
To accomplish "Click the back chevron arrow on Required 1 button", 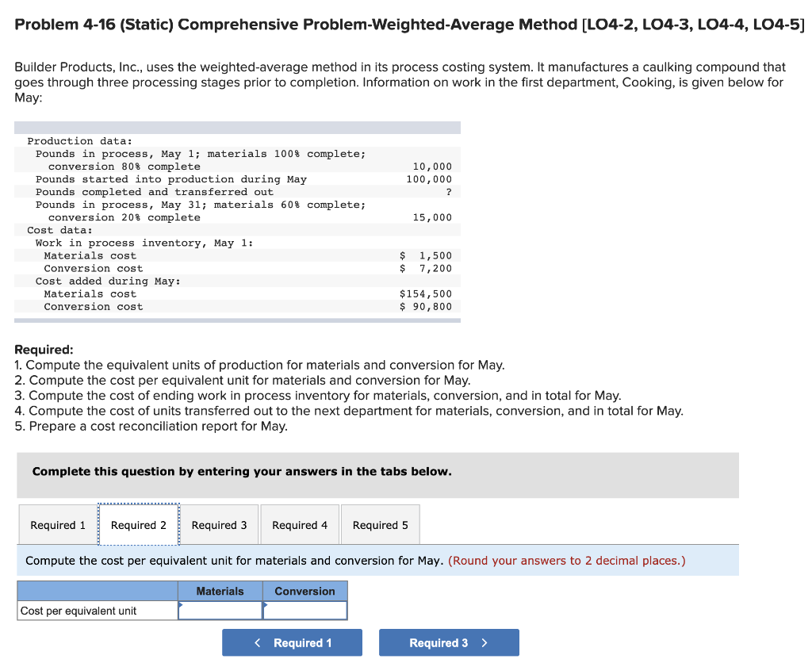I will pyautogui.click(x=256, y=642).
